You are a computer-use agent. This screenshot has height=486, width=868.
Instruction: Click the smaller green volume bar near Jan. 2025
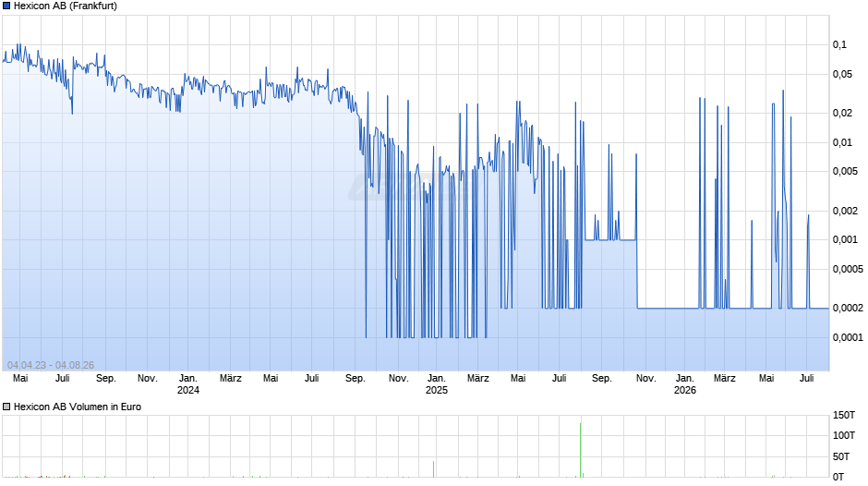point(433,468)
